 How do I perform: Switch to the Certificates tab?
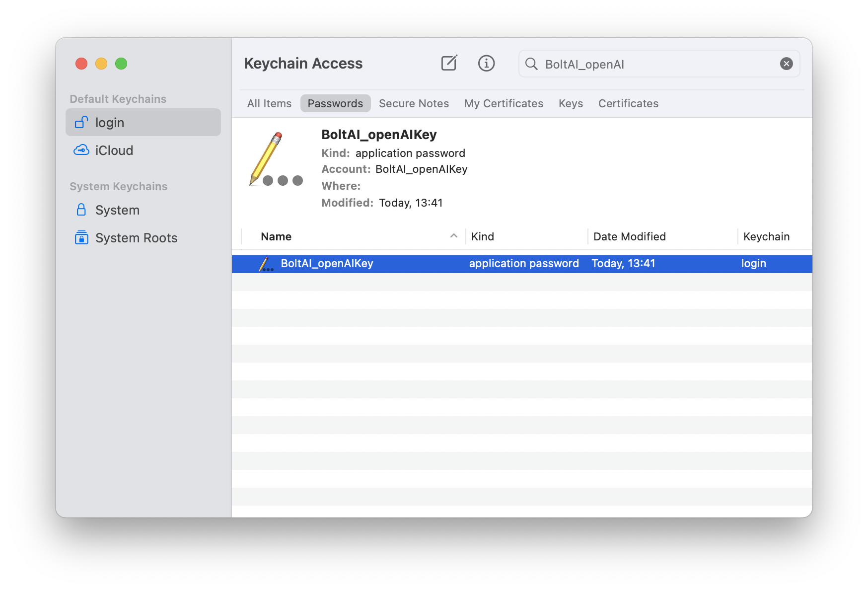(628, 103)
